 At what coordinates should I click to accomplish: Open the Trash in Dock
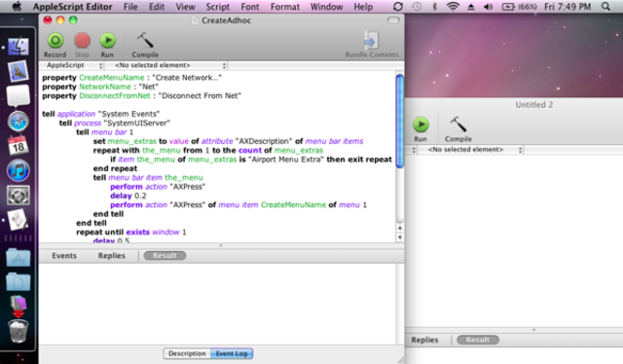coord(18,332)
